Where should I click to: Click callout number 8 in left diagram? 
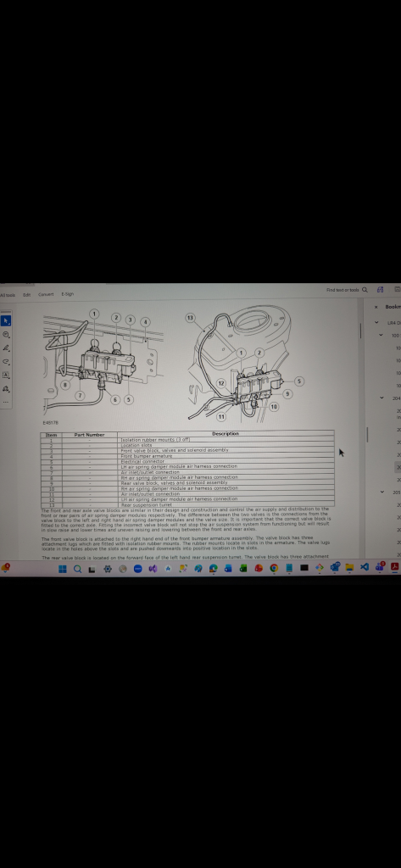(x=64, y=384)
